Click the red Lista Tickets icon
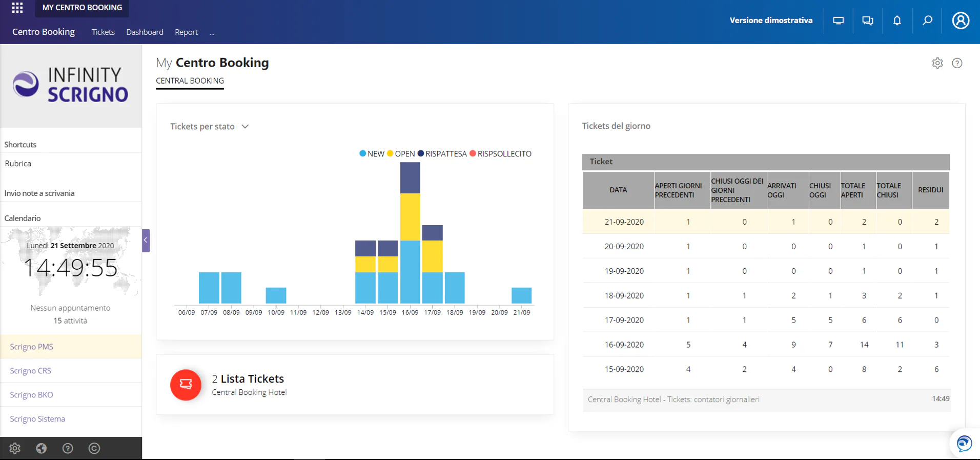Screen dimensions: 980x460 click(x=186, y=385)
